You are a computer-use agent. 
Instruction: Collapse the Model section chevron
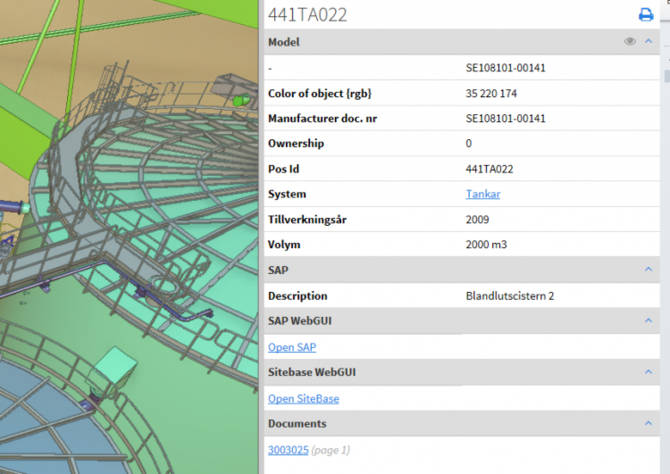pos(649,42)
